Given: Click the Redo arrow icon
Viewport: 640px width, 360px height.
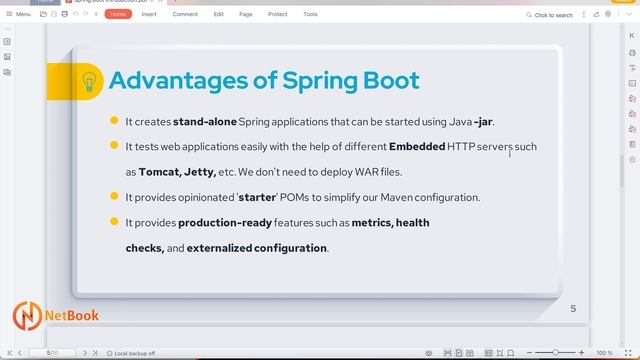Looking at the screenshot, I should 86,14.
